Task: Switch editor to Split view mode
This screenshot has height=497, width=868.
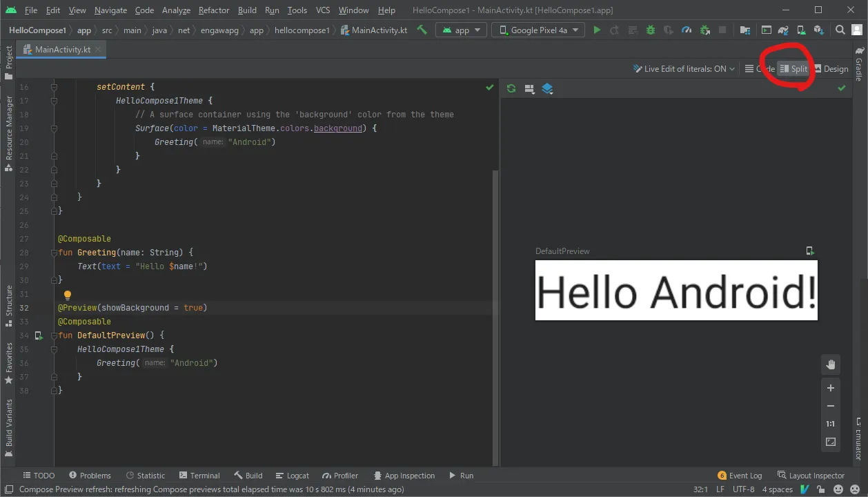Action: [793, 69]
